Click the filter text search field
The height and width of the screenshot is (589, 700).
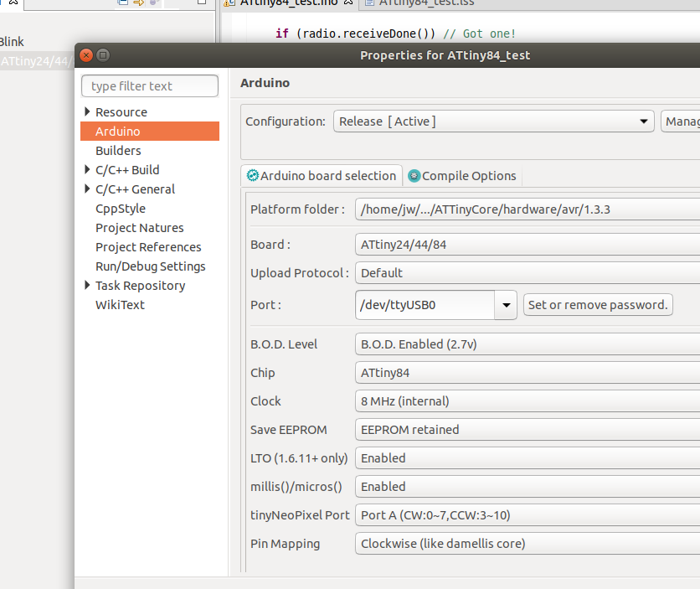pyautogui.click(x=150, y=85)
